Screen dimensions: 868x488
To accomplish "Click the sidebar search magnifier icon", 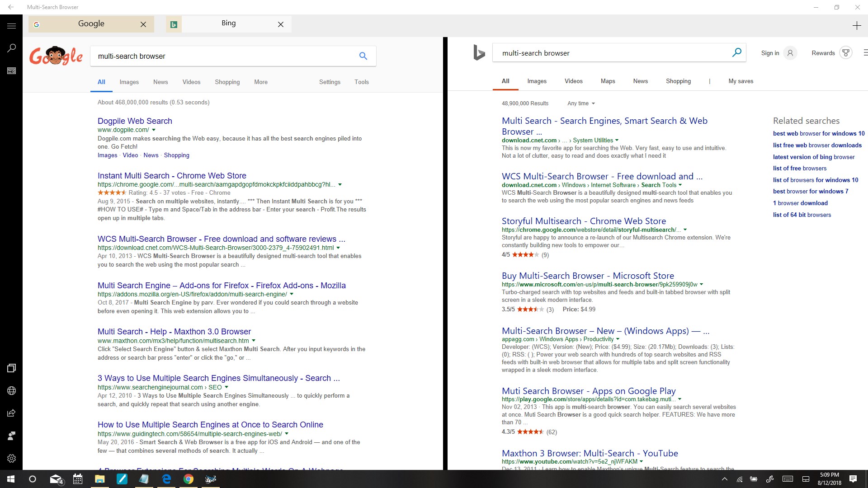I will click(11, 48).
